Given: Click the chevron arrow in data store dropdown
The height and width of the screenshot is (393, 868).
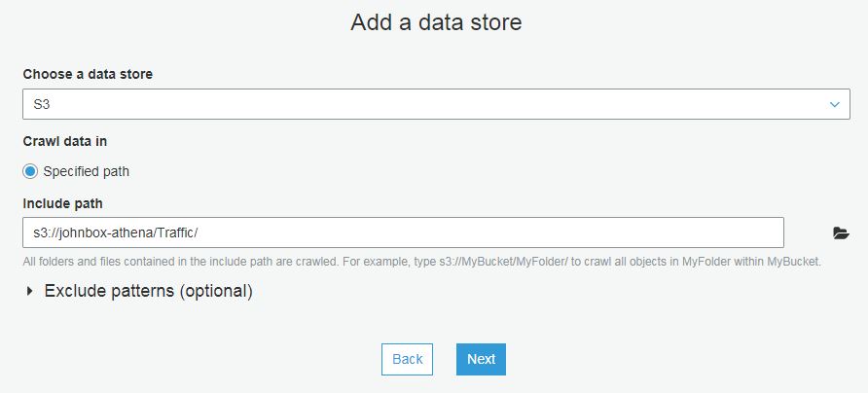Looking at the screenshot, I should pos(834,104).
